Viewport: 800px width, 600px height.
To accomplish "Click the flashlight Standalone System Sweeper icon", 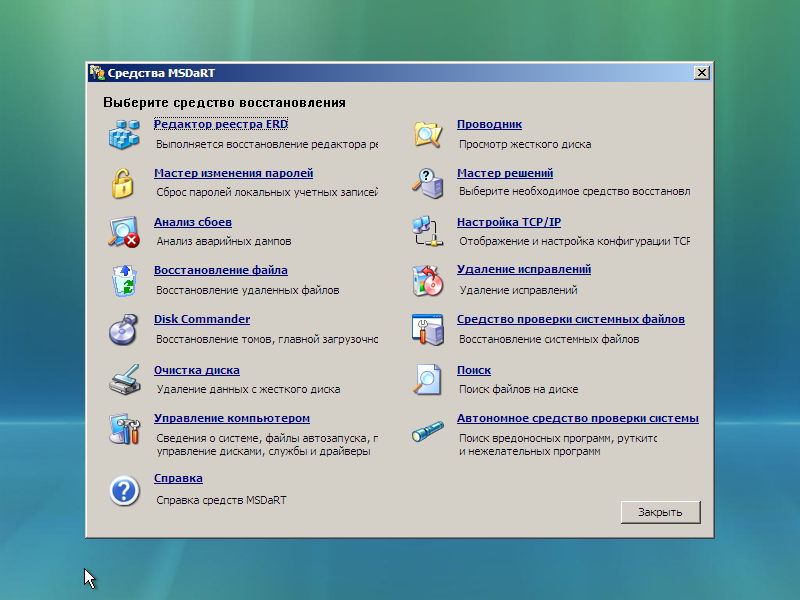I will (x=428, y=432).
